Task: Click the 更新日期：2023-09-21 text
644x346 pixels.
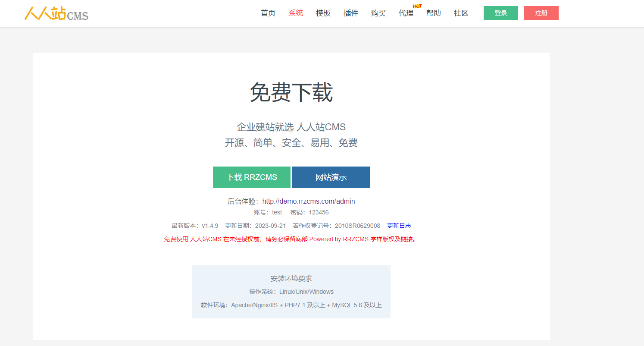Action: [256, 226]
